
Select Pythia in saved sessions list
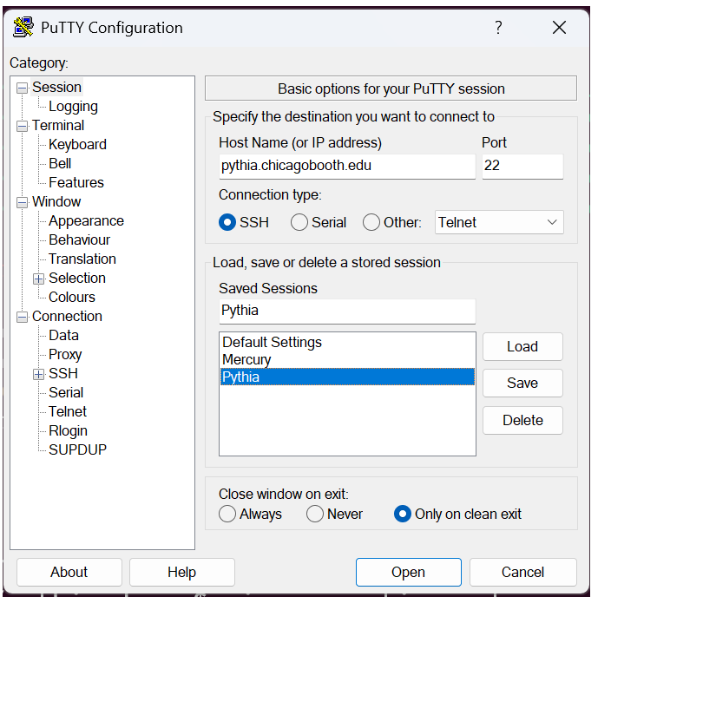[x=347, y=377]
